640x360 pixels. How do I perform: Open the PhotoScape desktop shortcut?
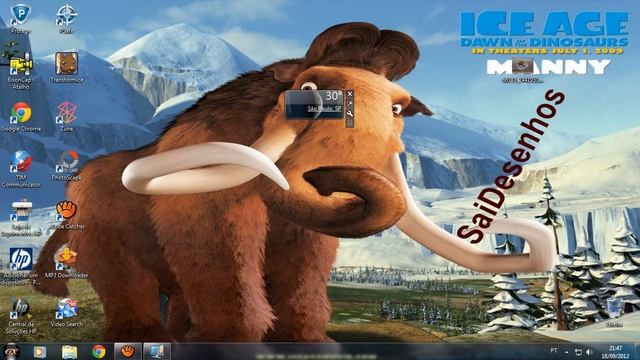click(x=67, y=166)
